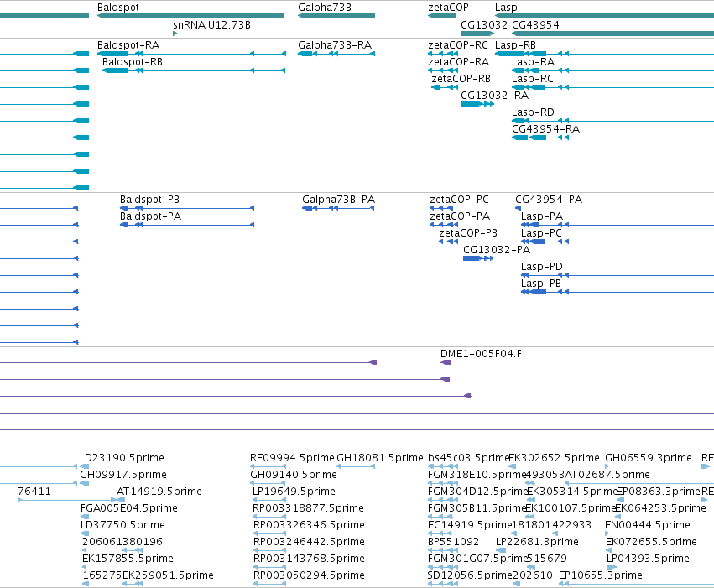Click the Lasp-PB protein feature
This screenshot has height=588, width=714.
(x=618, y=292)
